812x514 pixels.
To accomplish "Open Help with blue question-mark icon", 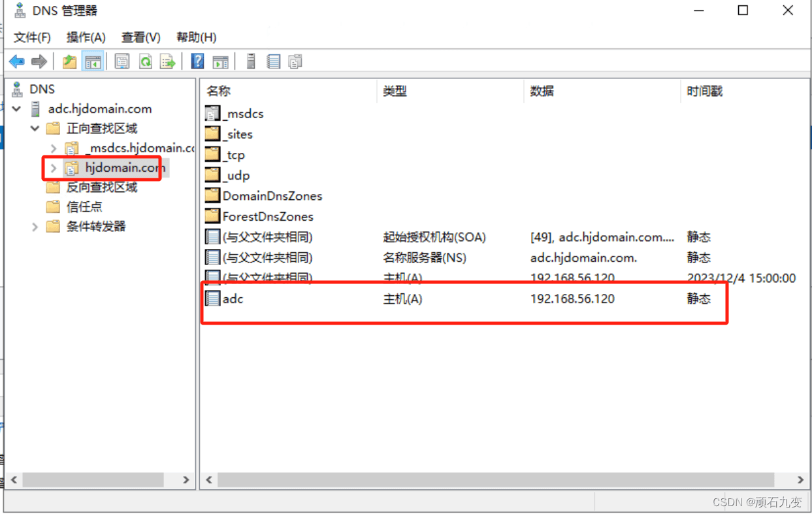I will pos(197,61).
